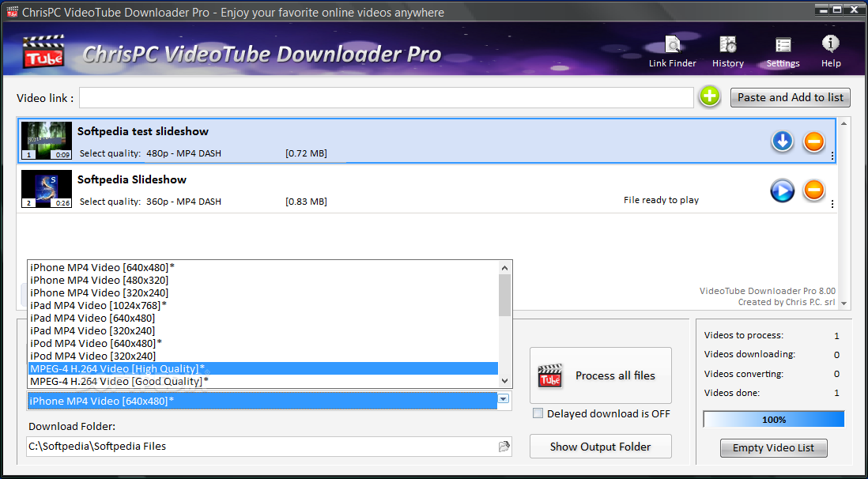Play the Softpedia Slideshow file
868x479 pixels.
[782, 190]
